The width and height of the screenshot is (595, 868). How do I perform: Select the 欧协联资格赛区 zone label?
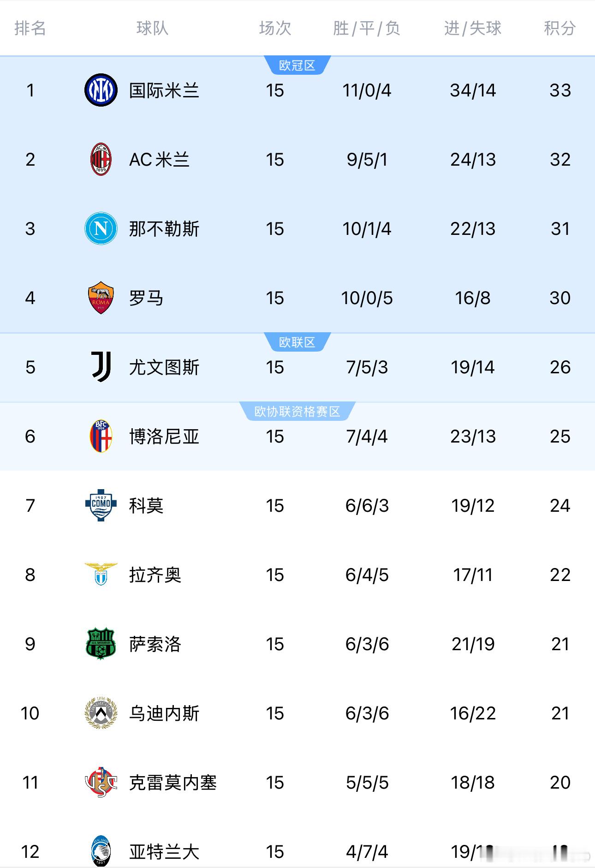pyautogui.click(x=297, y=411)
